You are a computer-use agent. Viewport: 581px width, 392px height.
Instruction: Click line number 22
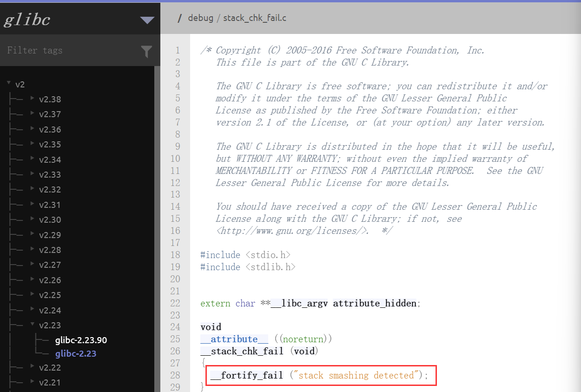pos(175,303)
